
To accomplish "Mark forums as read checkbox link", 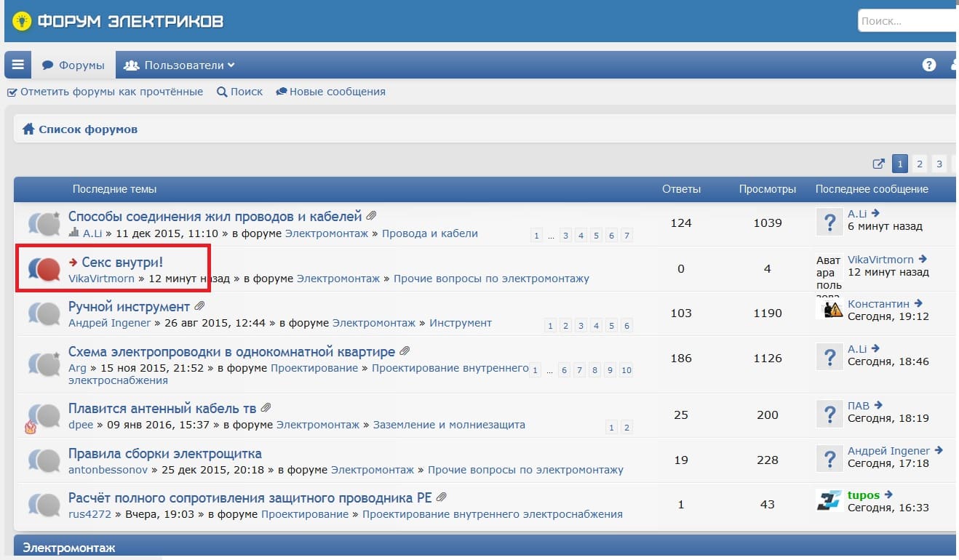I will pos(105,92).
